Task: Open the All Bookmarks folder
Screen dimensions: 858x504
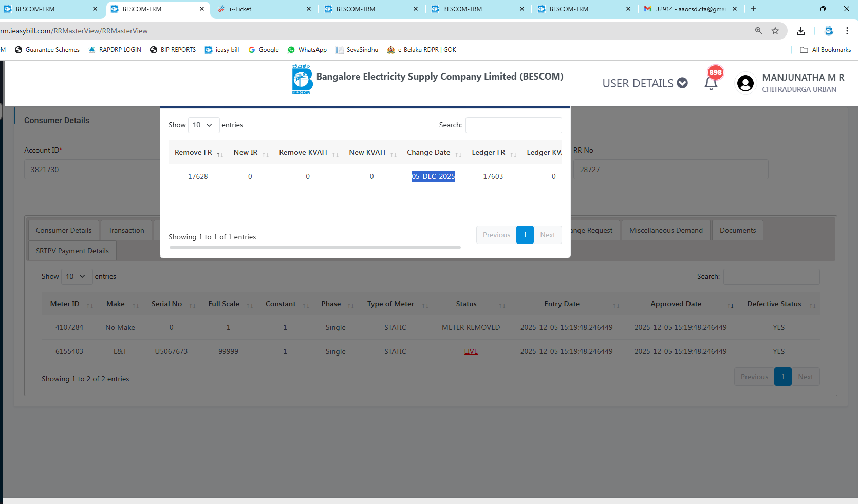Action: coord(826,50)
